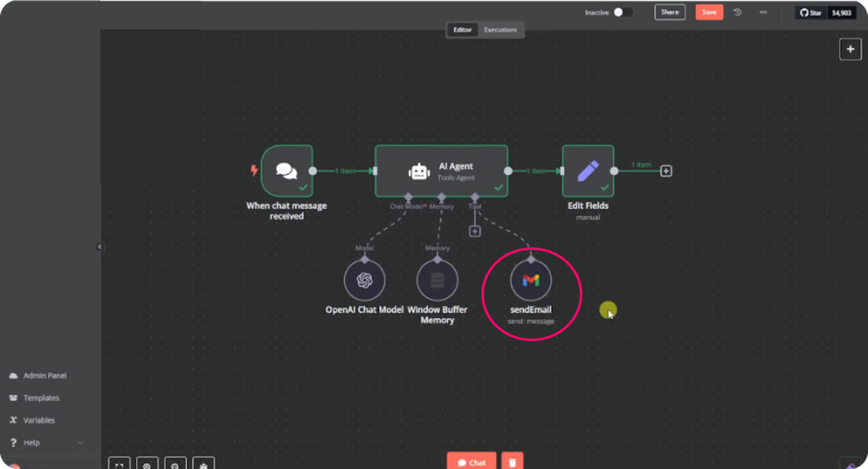Open Templates in sidebar

41,398
